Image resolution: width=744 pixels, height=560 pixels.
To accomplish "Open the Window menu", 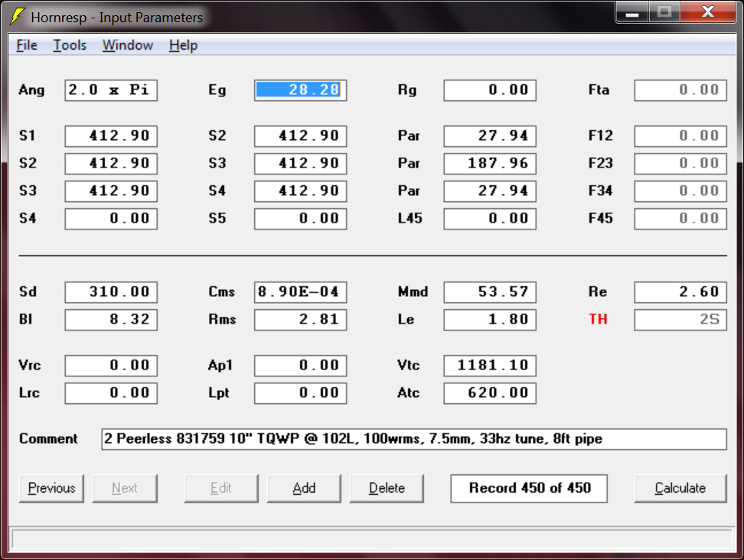I will [128, 45].
